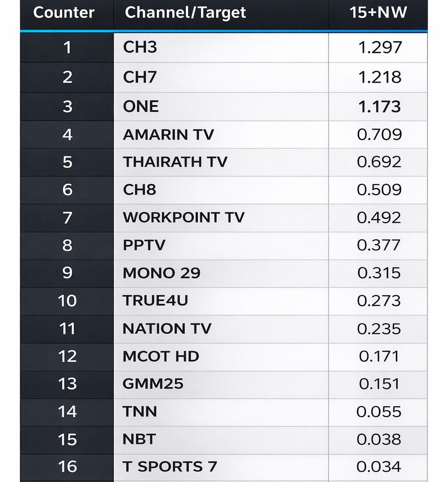
Task: Click the THAIRATH TV channel name
Action: tap(175, 162)
